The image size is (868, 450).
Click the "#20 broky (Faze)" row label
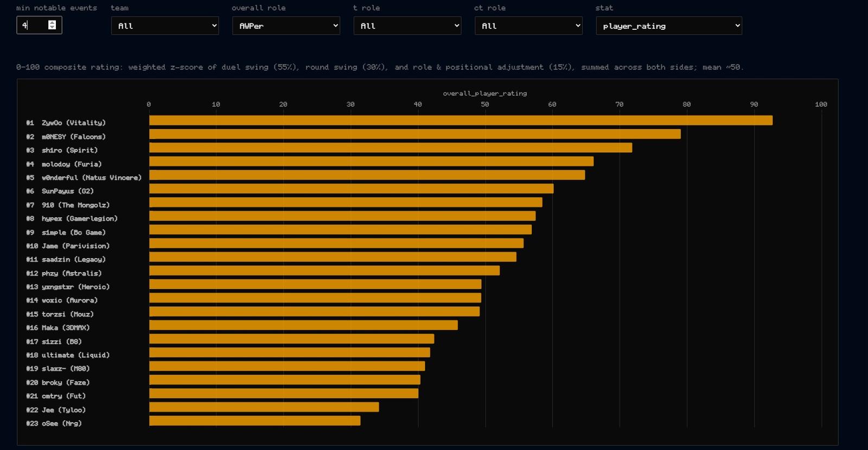tap(58, 382)
